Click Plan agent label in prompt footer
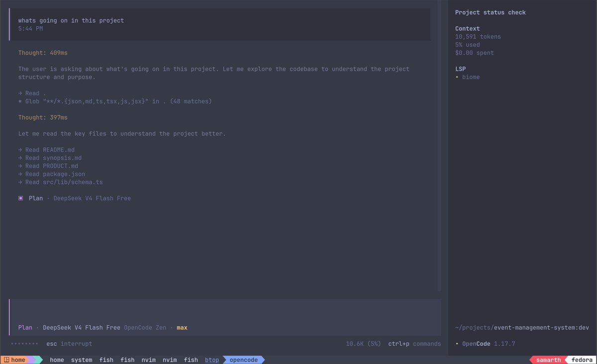This screenshot has width=597, height=364. [x=25, y=328]
